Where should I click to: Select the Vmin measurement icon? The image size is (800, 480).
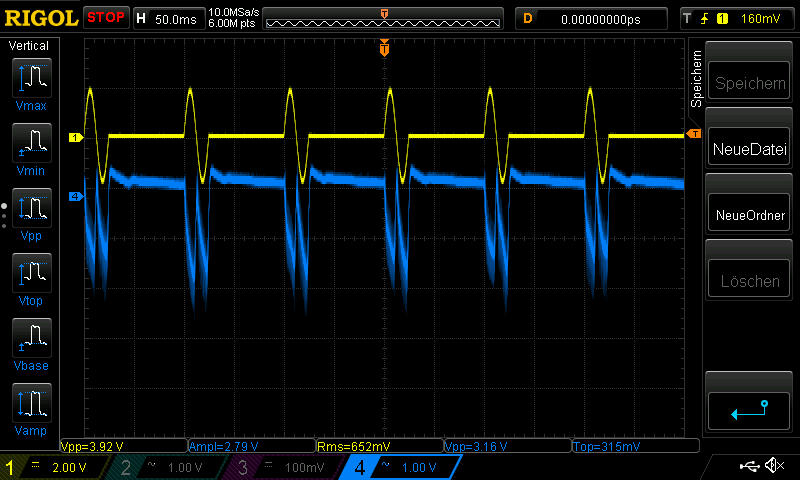click(32, 143)
